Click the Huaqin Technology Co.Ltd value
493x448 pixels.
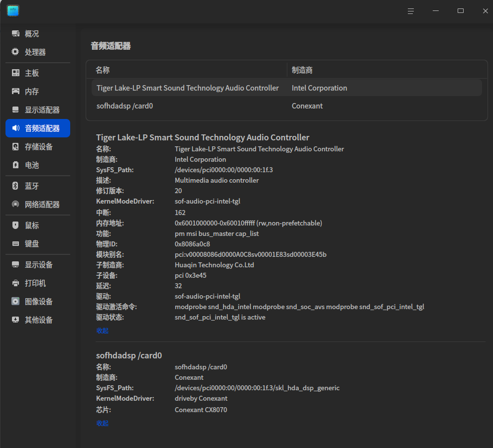pyautogui.click(x=214, y=265)
